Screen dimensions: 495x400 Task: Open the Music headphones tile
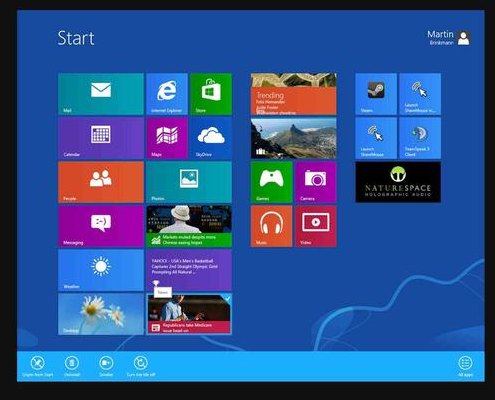point(271,226)
